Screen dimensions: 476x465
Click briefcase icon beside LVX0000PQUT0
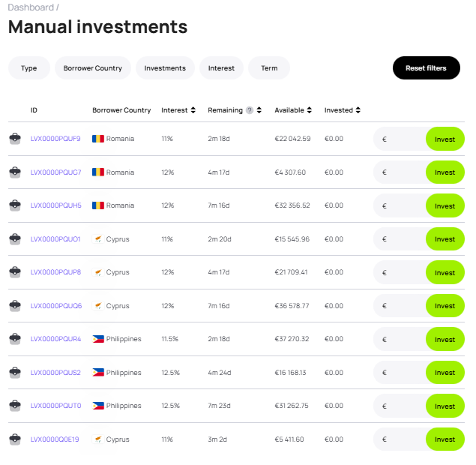pyautogui.click(x=14, y=406)
